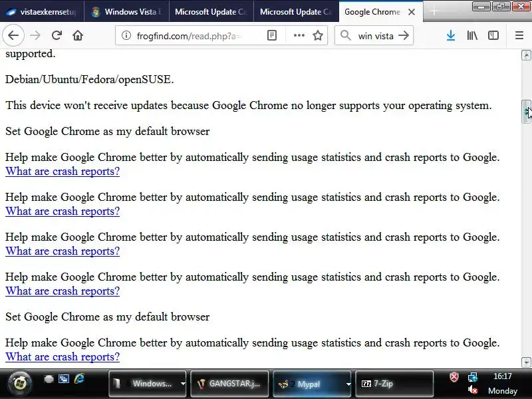Show site information for frogfind.com
The image size is (532, 399).
point(126,35)
